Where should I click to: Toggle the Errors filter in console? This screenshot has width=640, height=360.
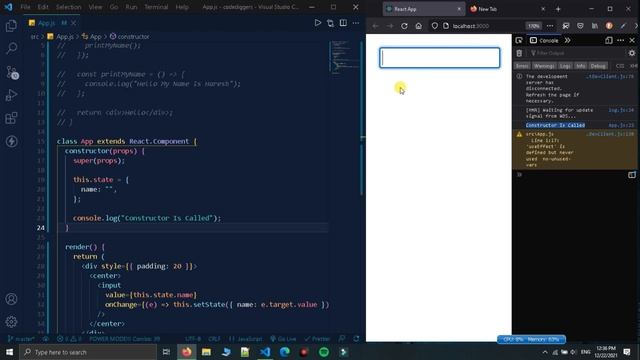[522, 66]
